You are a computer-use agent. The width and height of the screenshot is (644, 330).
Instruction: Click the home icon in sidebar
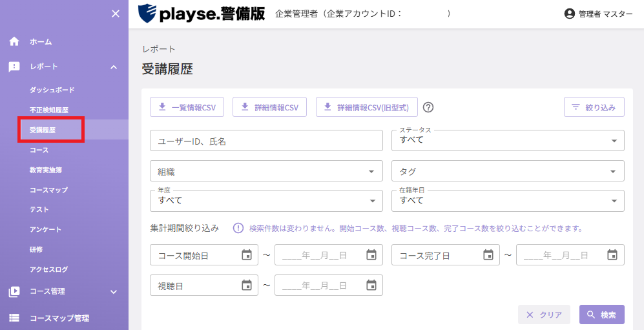14,41
